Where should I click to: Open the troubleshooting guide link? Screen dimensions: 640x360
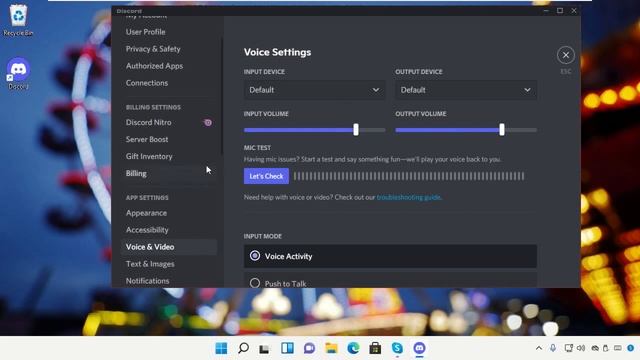tap(409, 197)
